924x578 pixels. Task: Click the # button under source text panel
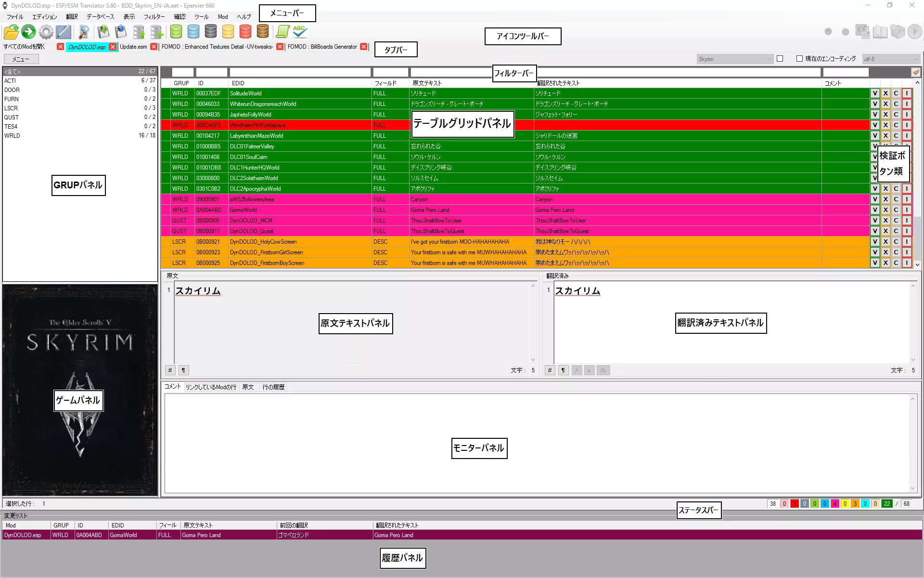(x=170, y=370)
